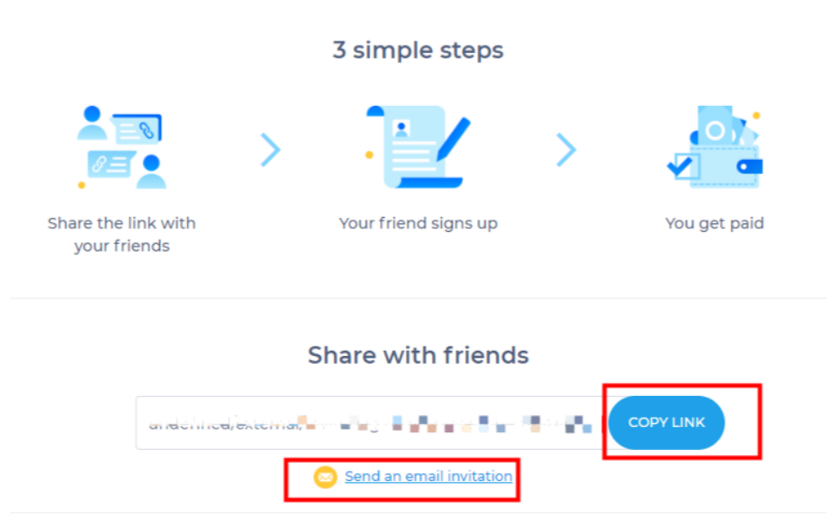Image resolution: width=832 pixels, height=514 pixels.
Task: Open the Send an email invitation link
Action: pos(428,477)
